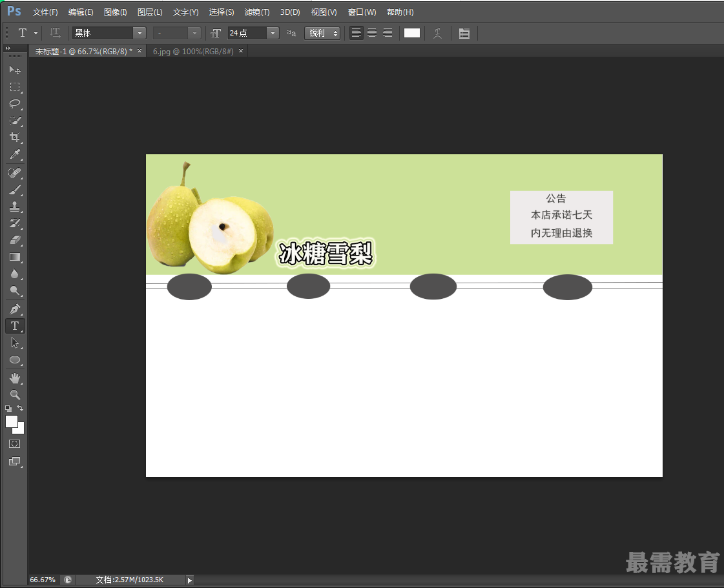
Task: Close the 未标题-1 document tab
Action: (140, 51)
